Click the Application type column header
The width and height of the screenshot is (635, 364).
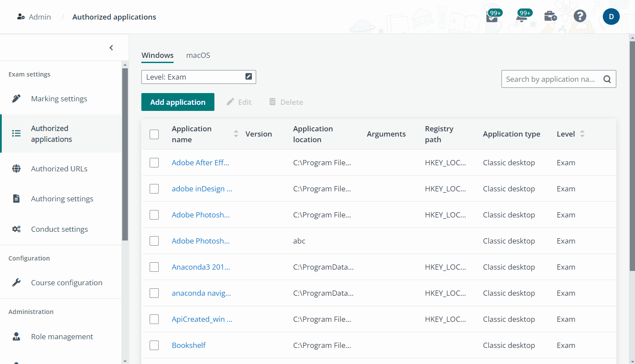click(x=511, y=134)
